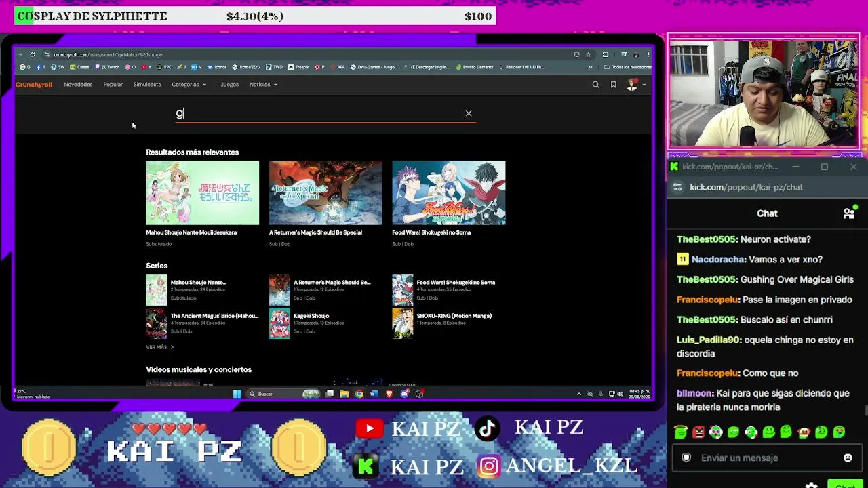Open the Kick site info icon in address bar
The height and width of the screenshot is (488, 868).
tap(677, 187)
